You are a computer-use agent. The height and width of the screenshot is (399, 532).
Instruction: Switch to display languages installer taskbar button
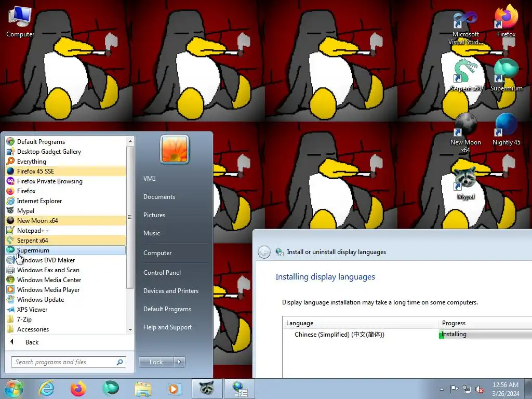tap(239, 389)
